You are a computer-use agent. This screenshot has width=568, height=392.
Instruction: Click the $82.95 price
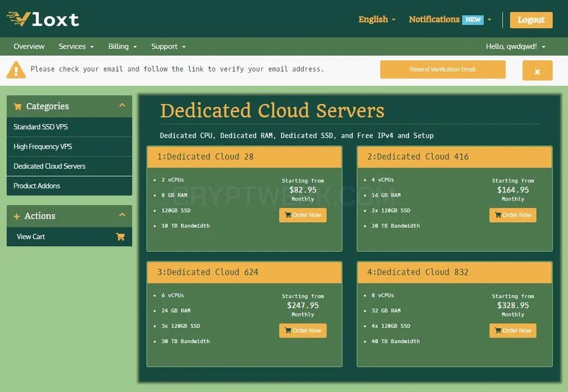303,190
